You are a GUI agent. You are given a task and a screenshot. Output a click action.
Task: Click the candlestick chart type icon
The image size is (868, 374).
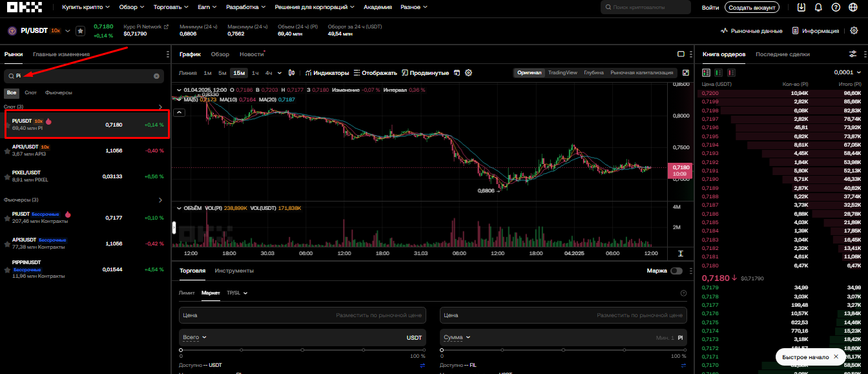292,73
